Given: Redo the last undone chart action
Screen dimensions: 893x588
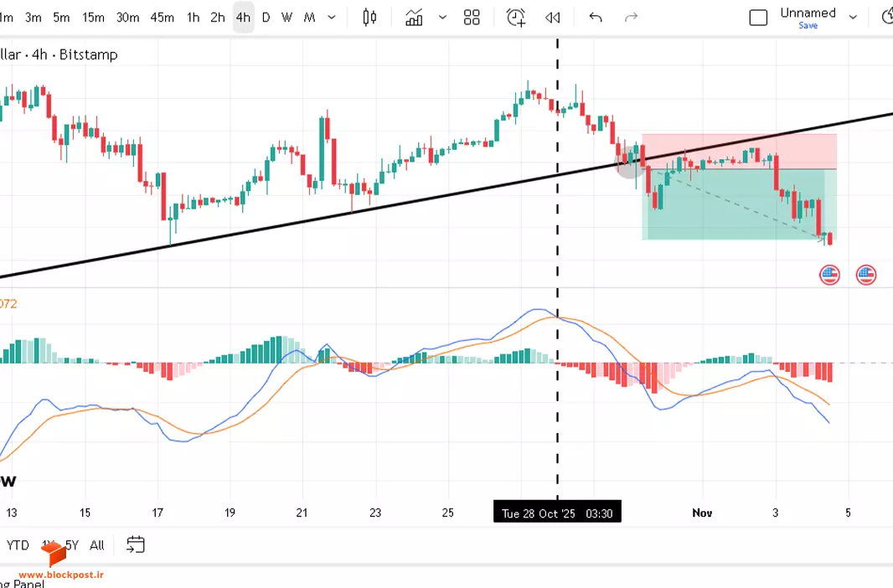Looking at the screenshot, I should pyautogui.click(x=631, y=18).
